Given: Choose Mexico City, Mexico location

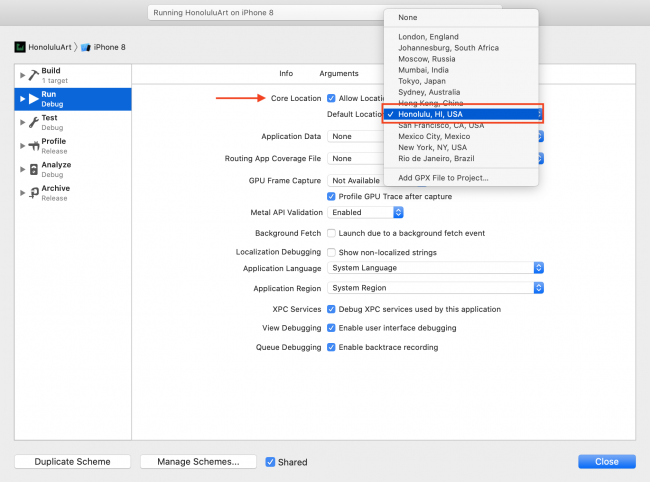Looking at the screenshot, I should (461, 136).
